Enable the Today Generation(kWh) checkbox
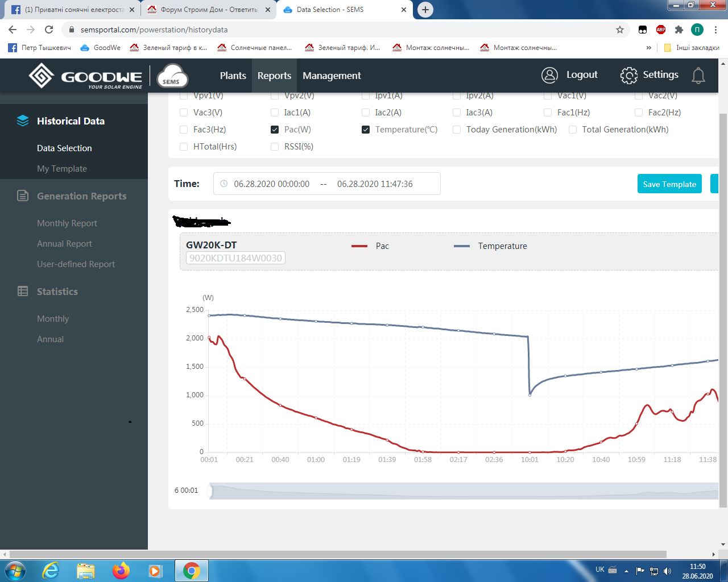This screenshot has height=582, width=728. 457,130
